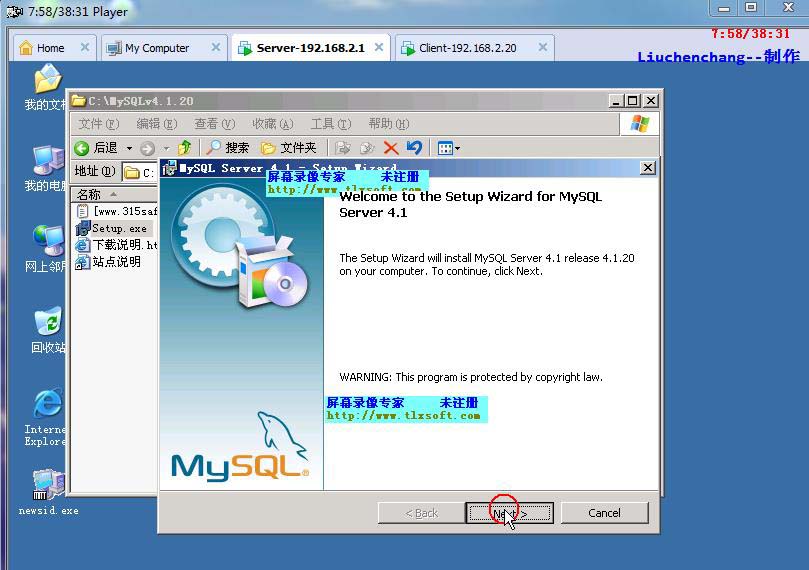Click the Setup.exe installer icon
Screen dimensions: 809x570
[x=83, y=228]
